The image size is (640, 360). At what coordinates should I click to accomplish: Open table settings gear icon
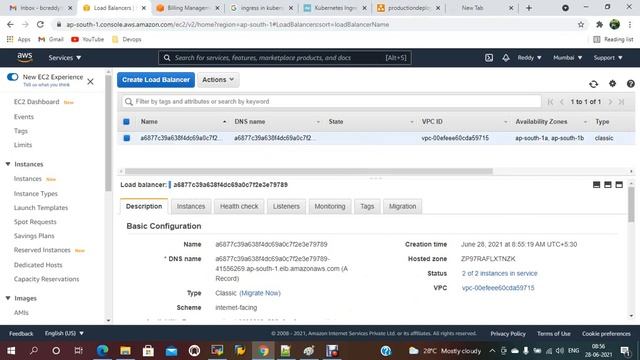pyautogui.click(x=612, y=84)
